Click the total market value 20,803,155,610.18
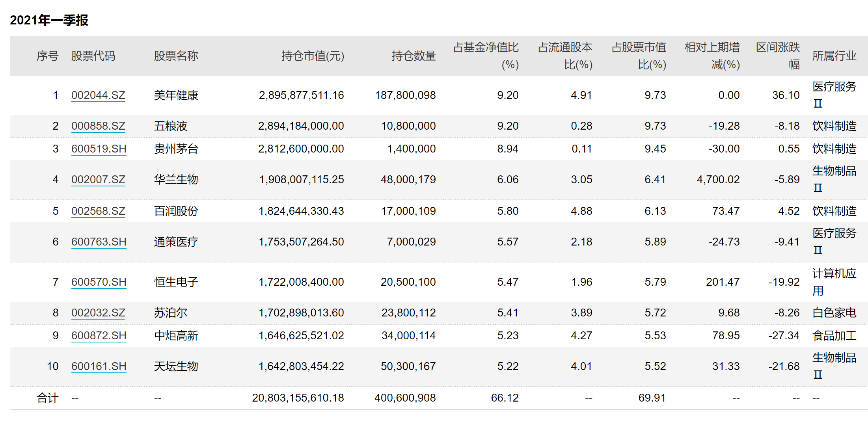Image resolution: width=868 pixels, height=426 pixels. [x=298, y=398]
